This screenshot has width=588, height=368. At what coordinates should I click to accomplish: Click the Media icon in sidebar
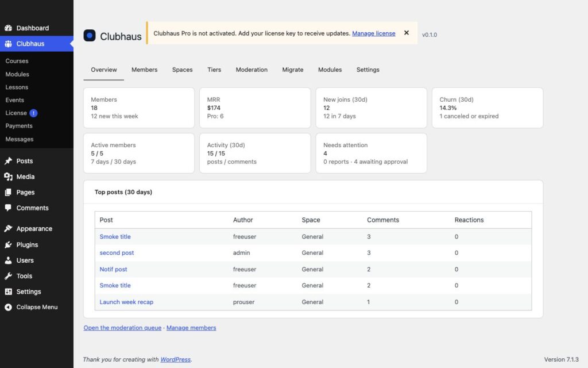[8, 177]
